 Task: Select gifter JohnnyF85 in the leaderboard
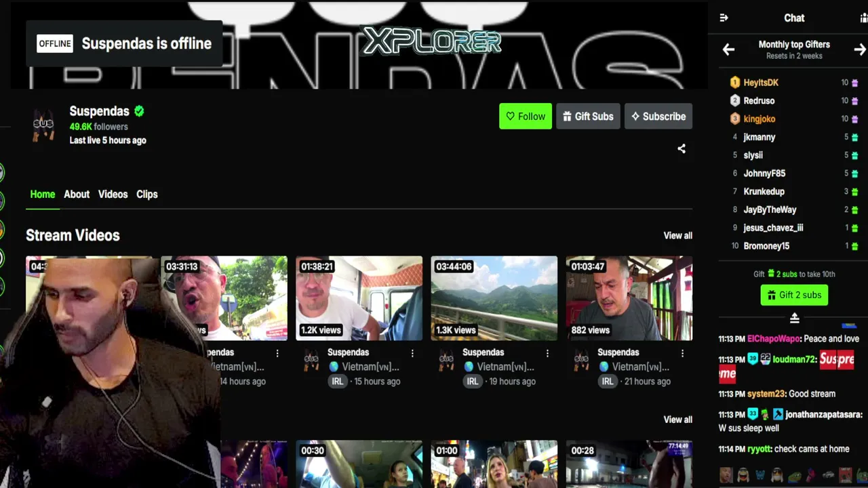(764, 174)
